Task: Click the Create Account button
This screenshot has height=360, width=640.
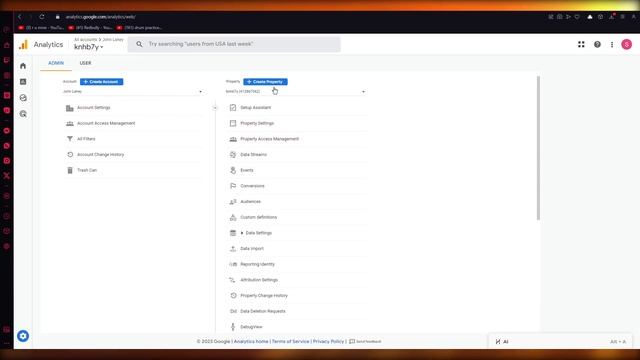Action: click(x=102, y=82)
